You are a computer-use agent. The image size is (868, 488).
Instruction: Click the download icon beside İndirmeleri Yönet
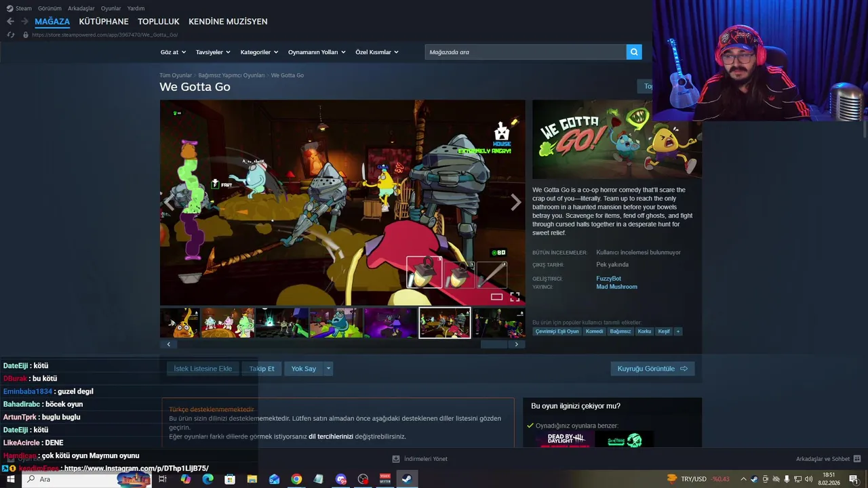pos(396,459)
